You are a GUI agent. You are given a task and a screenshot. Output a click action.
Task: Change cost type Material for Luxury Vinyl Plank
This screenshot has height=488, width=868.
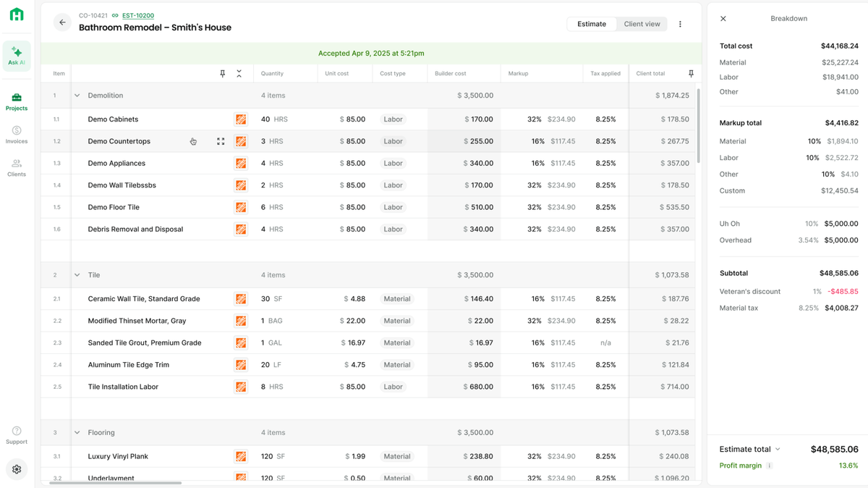pos(397,457)
